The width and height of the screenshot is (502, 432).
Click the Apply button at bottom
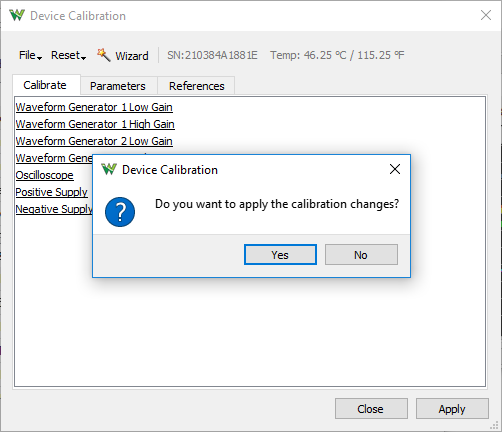click(x=452, y=409)
